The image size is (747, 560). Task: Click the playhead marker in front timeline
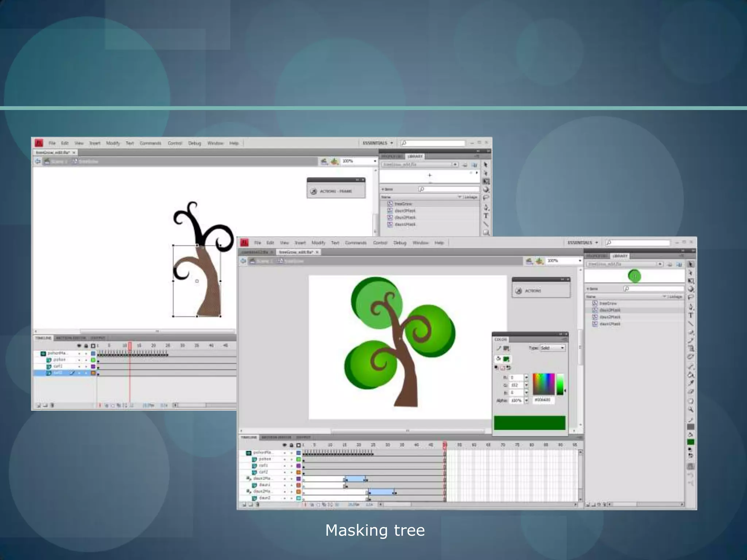[445, 445]
